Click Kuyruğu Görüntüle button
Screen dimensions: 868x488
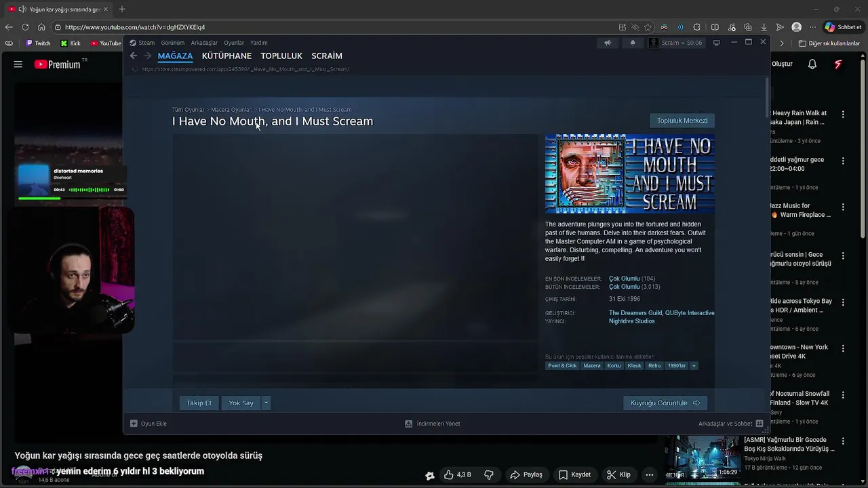tap(665, 403)
